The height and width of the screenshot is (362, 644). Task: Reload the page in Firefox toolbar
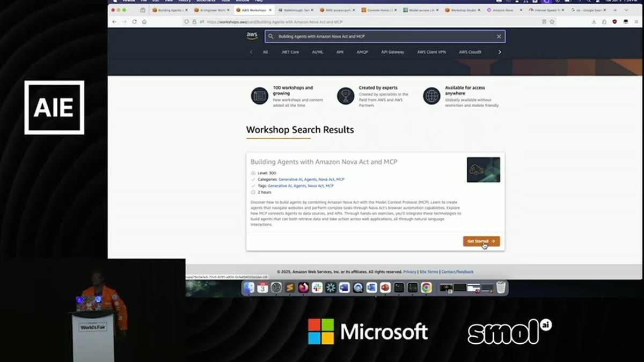pos(134,21)
